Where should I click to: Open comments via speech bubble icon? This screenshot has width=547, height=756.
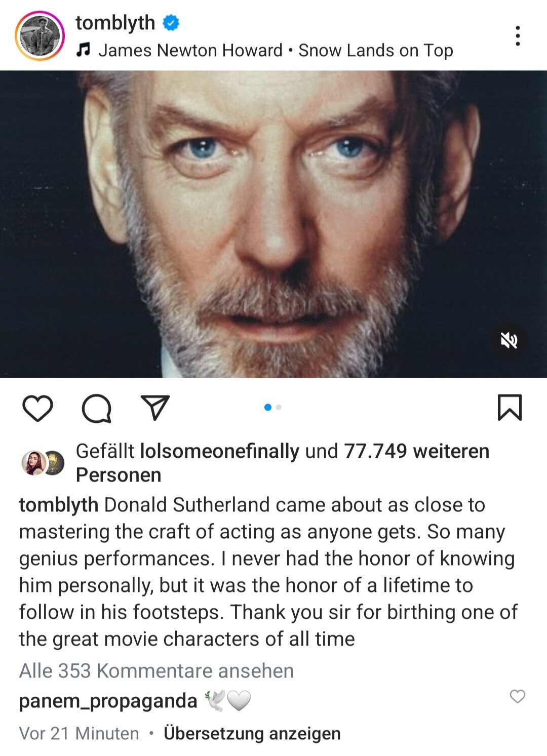point(96,408)
